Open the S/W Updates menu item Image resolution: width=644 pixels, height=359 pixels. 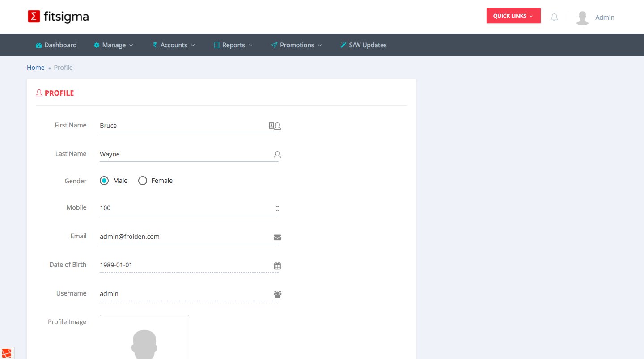363,45
